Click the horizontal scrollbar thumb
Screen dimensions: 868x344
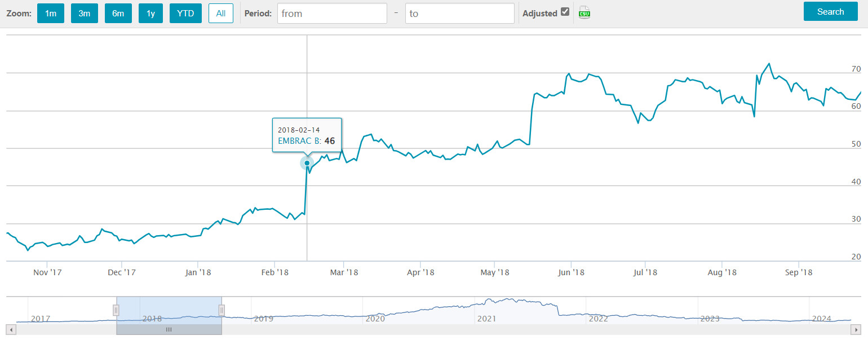tap(169, 329)
